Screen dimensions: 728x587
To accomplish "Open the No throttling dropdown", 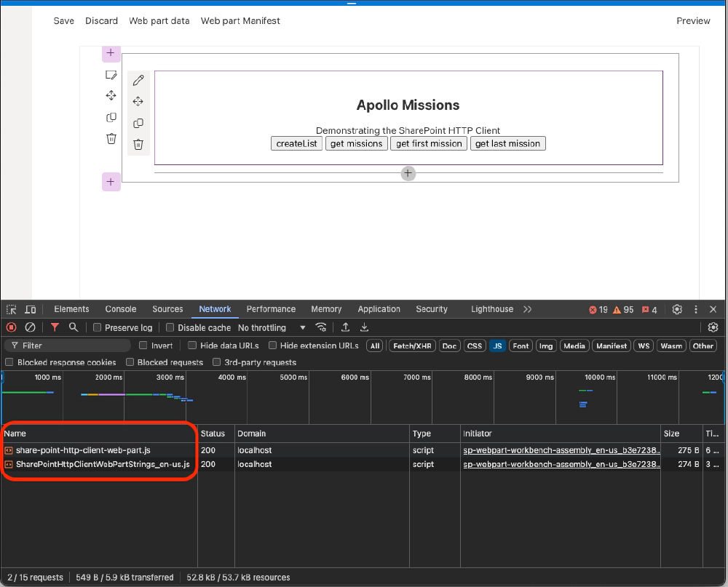I will tap(272, 327).
